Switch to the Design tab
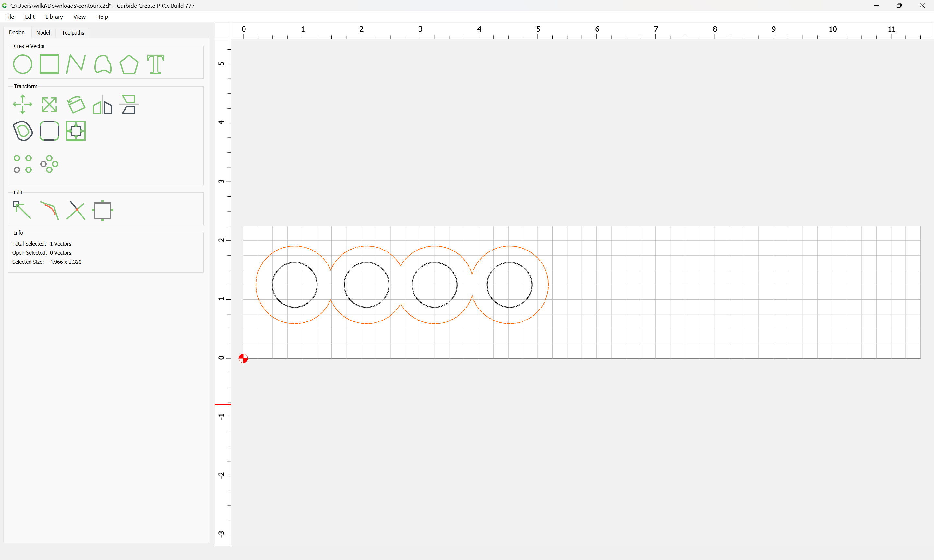The image size is (934, 560). (17, 32)
